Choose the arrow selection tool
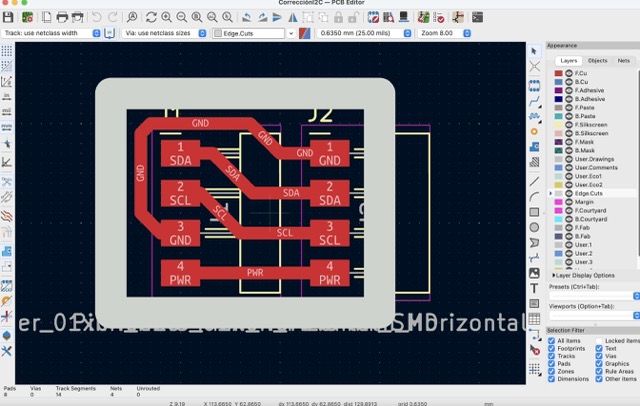 tap(534, 51)
